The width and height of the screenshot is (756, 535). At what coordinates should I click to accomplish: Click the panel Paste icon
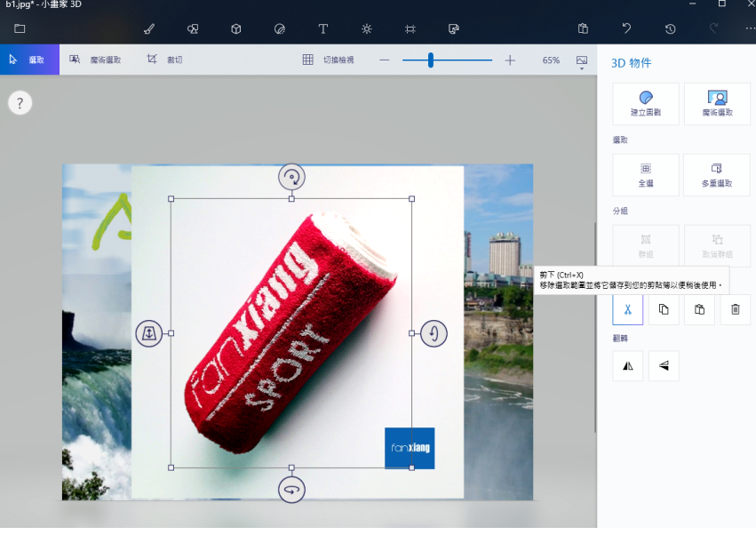700,309
